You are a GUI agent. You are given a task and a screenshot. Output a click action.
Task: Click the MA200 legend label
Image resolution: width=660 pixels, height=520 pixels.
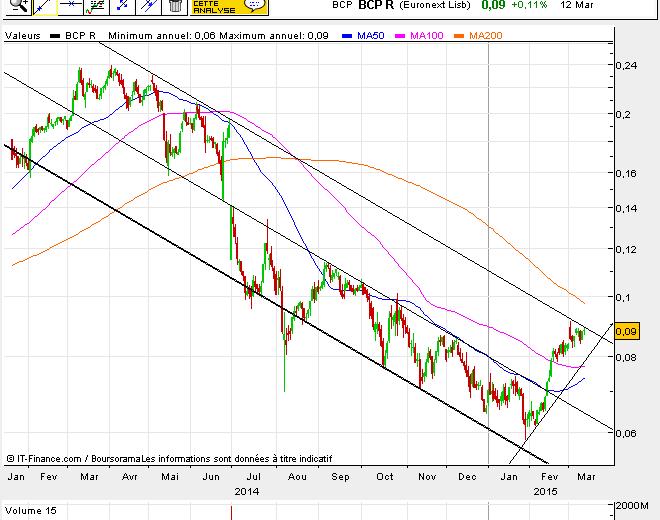tap(485, 36)
